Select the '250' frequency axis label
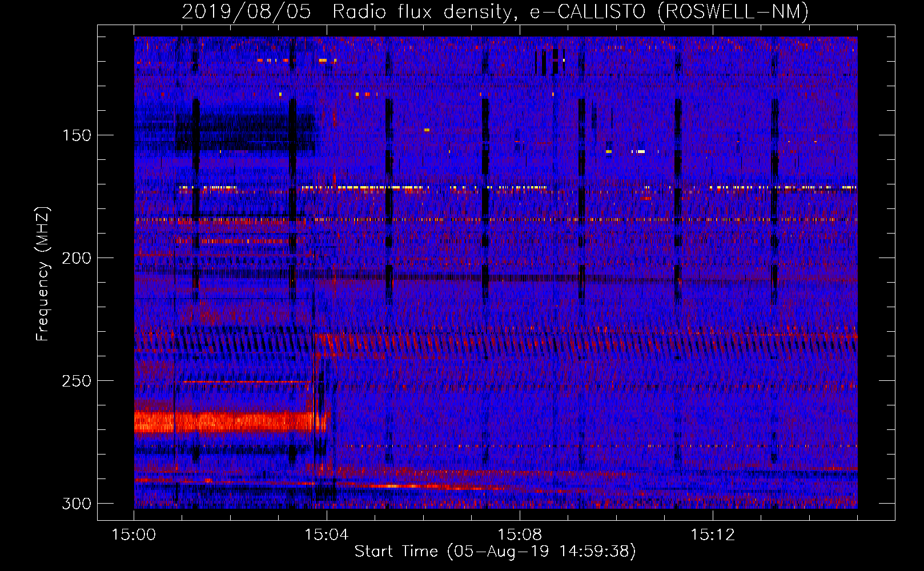Screen dimensions: 924x571 point(76,381)
